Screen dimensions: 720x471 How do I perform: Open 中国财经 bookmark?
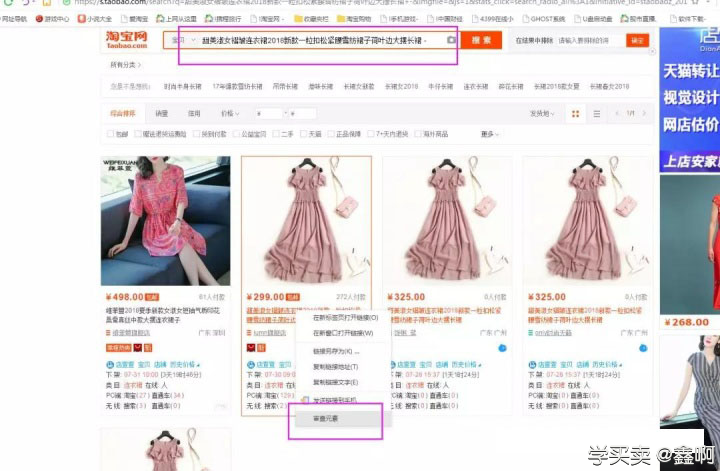(445, 19)
